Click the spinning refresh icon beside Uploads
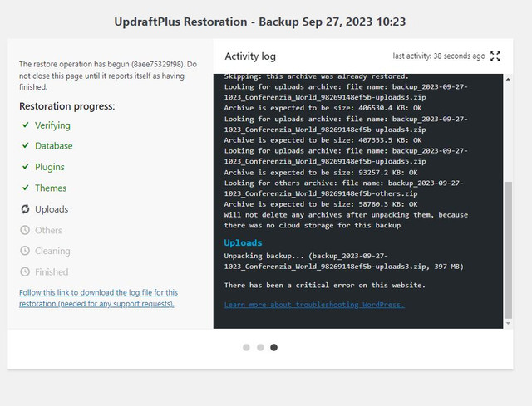 coord(25,209)
